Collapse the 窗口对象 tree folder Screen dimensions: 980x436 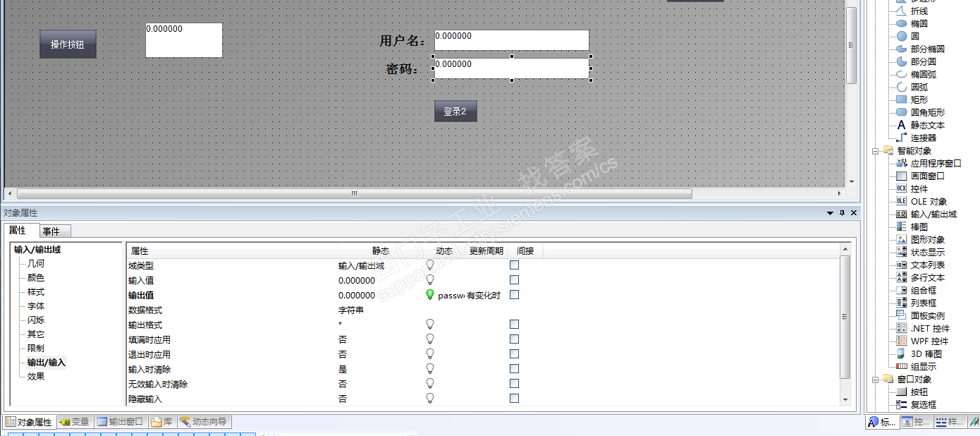pos(875,380)
